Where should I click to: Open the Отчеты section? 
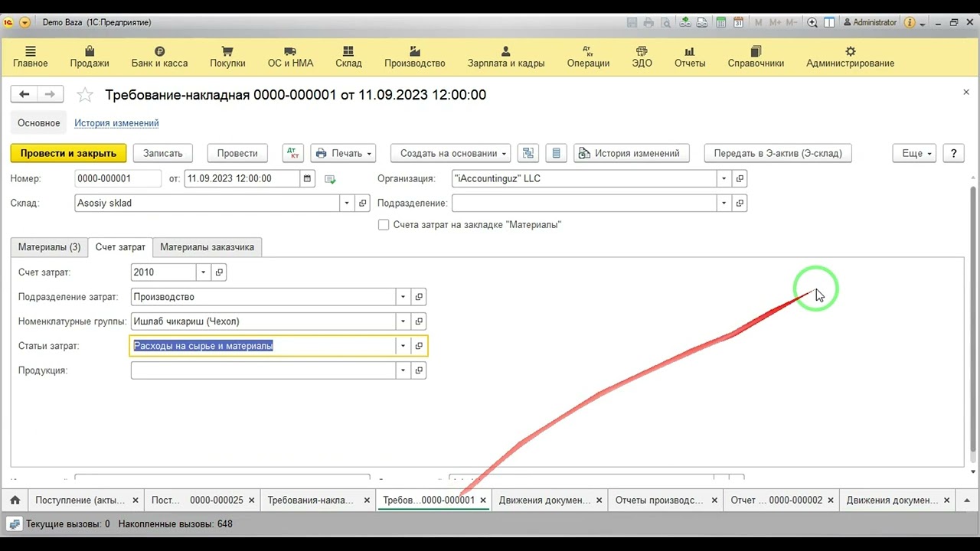[x=690, y=57]
